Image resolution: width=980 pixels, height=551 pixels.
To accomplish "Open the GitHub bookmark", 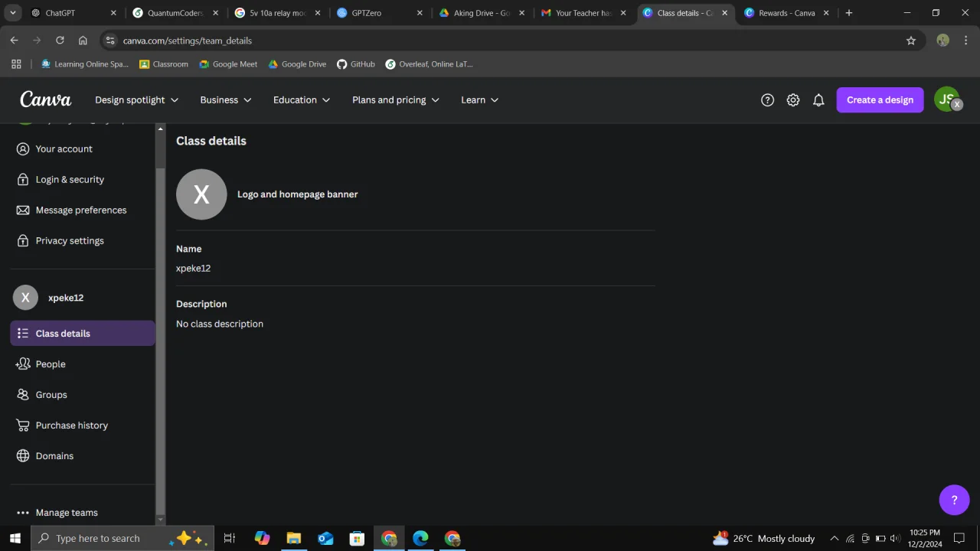I will (x=356, y=64).
